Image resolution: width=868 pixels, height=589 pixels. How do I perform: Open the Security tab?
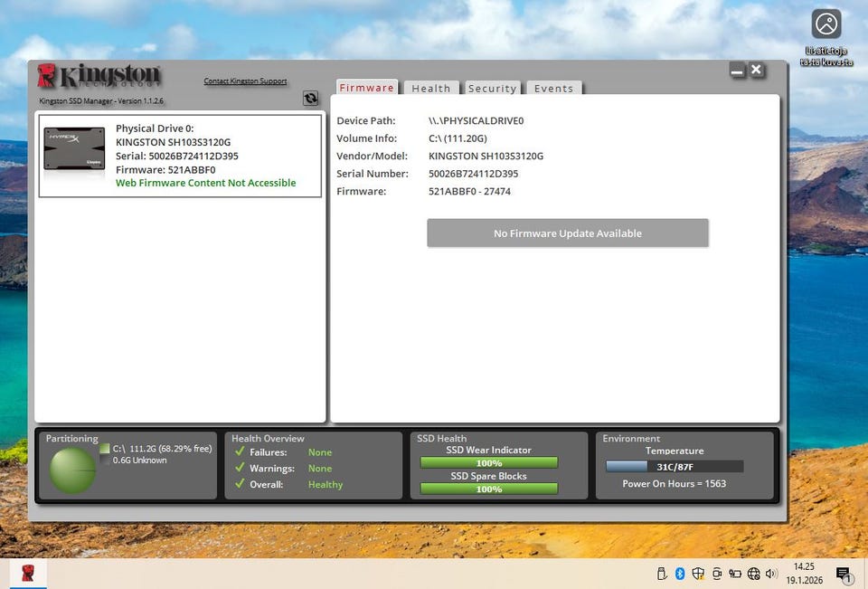click(492, 89)
